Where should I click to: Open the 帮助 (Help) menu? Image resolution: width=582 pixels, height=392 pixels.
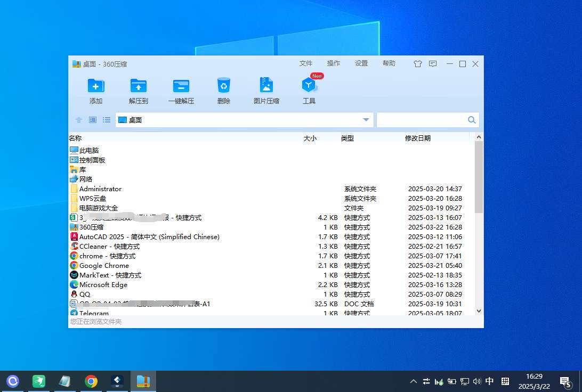pyautogui.click(x=389, y=63)
